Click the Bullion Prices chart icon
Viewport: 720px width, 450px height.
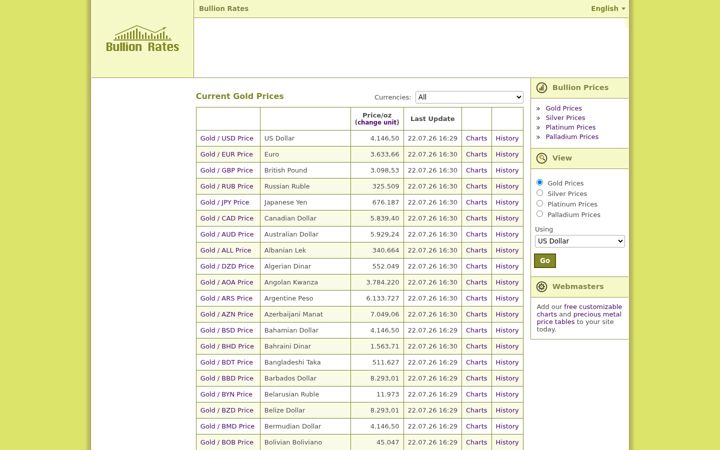tap(541, 87)
